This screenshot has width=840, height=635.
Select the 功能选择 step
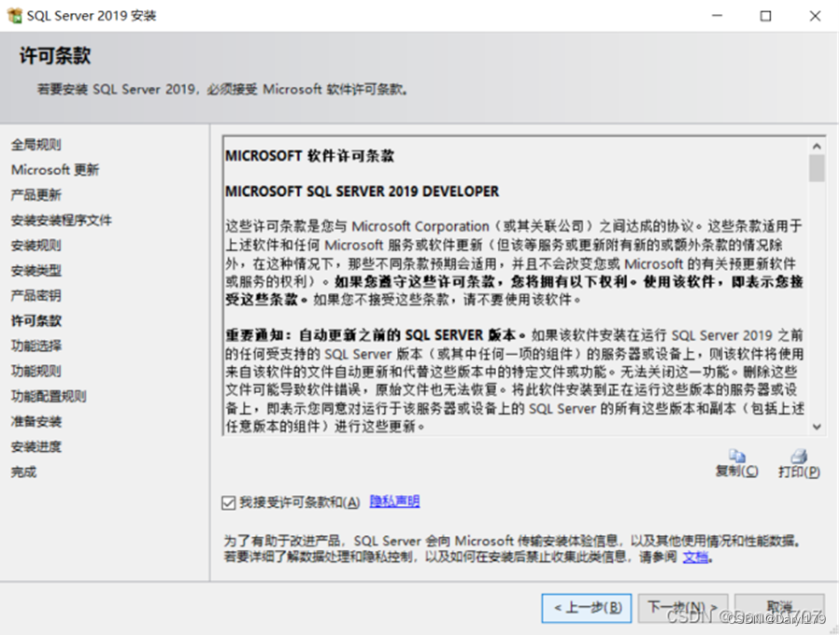point(36,346)
